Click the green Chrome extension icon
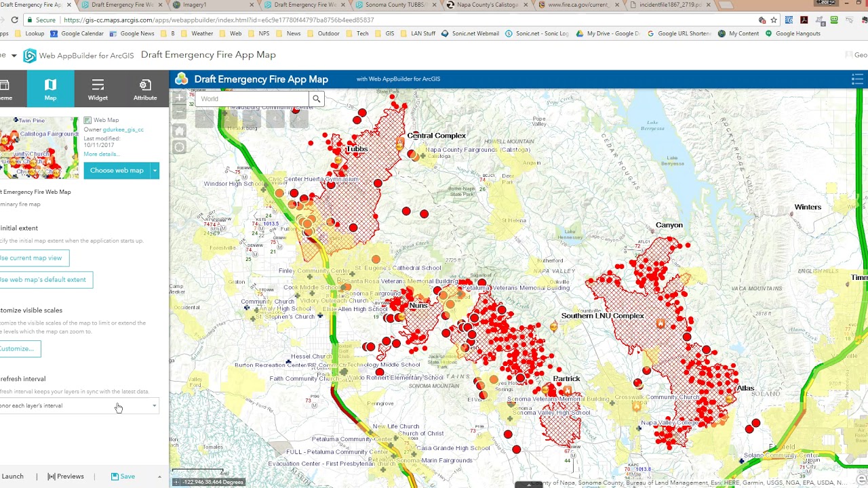868x488 pixels. pos(834,20)
